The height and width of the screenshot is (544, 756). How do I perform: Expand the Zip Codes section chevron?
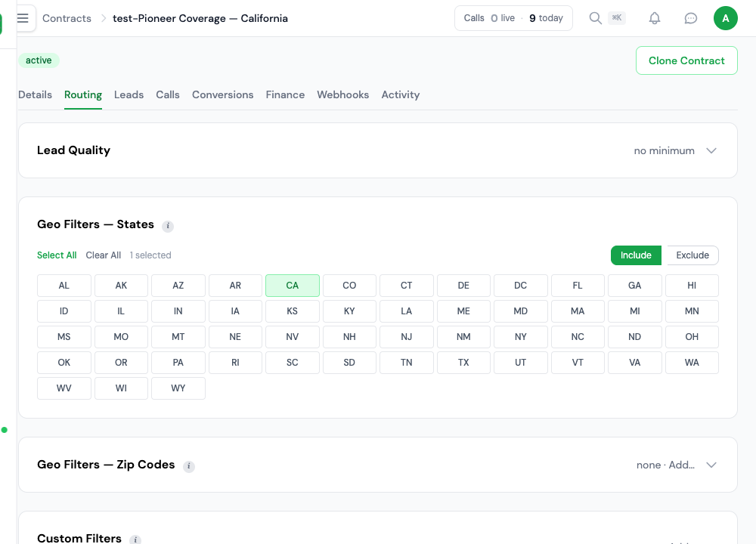click(x=711, y=465)
